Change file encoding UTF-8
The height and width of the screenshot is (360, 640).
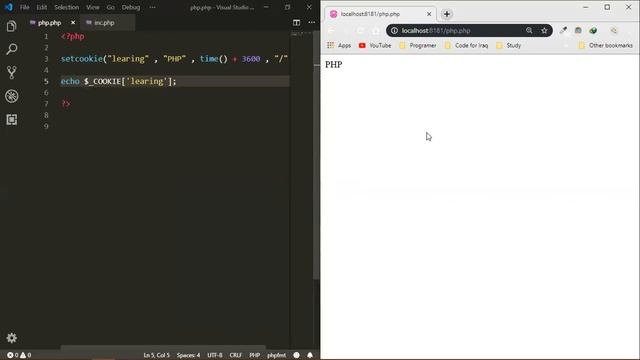click(215, 355)
